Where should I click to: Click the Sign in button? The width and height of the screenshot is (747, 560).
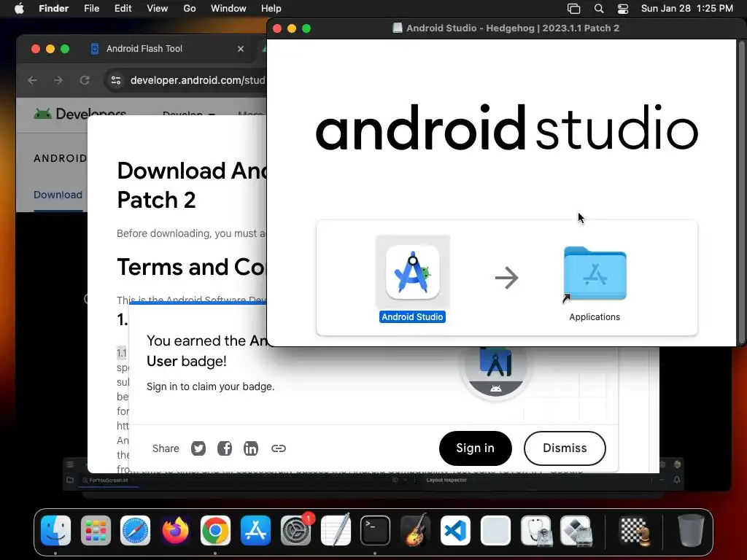point(476,448)
